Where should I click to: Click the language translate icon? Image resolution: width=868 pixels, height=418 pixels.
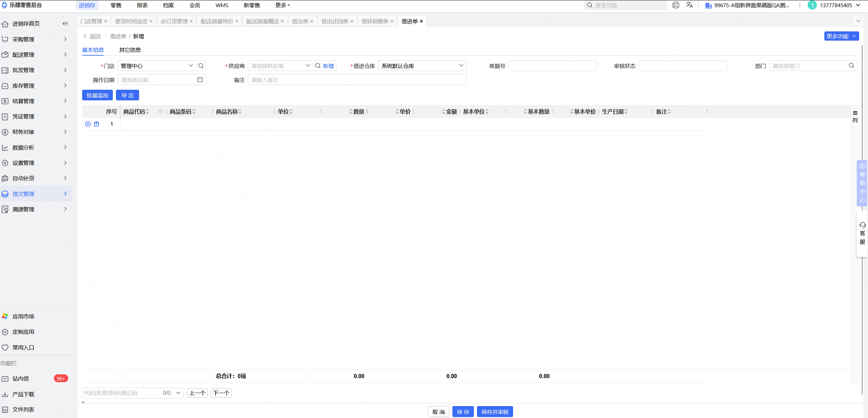point(689,5)
